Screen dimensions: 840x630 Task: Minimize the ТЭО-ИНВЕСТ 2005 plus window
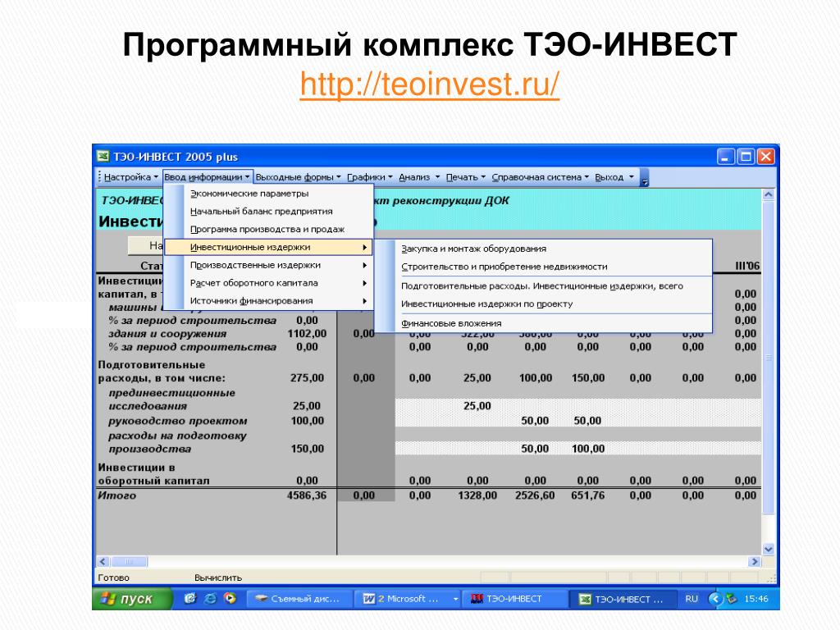tap(726, 157)
